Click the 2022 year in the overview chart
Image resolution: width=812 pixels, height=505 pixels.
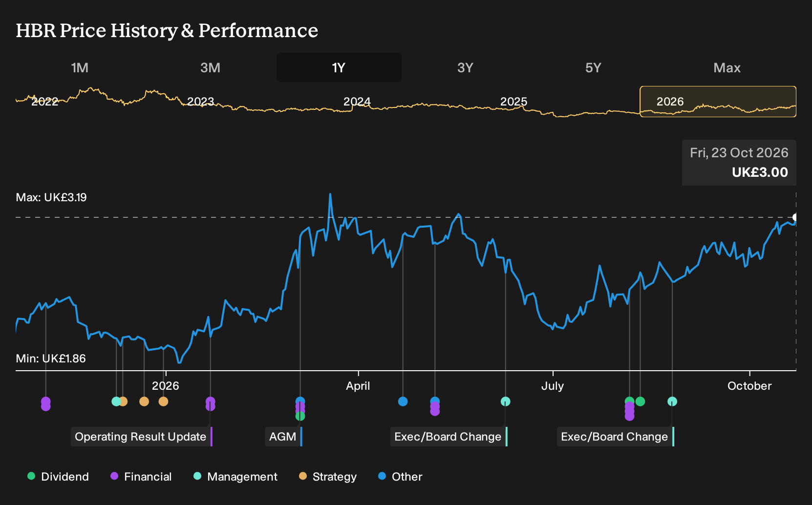[45, 102]
